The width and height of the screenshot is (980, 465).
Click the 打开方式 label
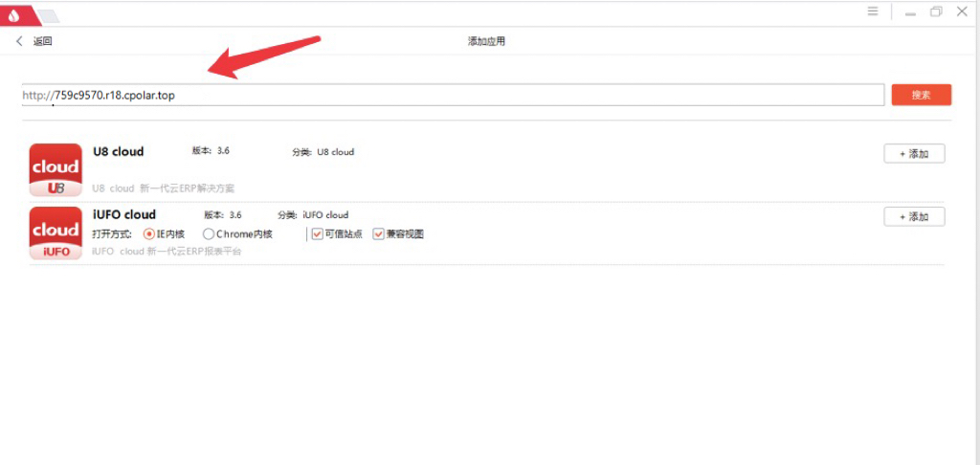pos(112,234)
